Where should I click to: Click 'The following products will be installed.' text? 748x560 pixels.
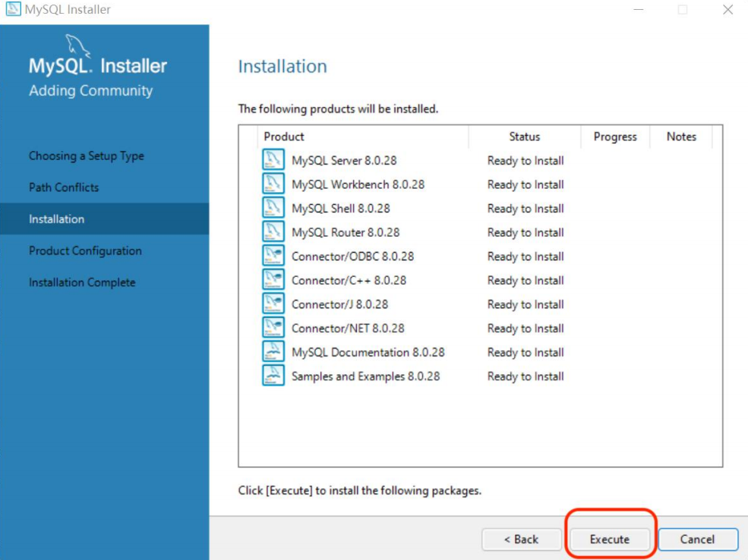(x=338, y=109)
